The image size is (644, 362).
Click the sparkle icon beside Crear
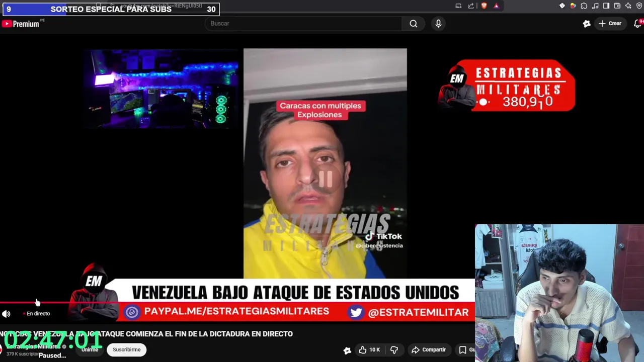586,24
